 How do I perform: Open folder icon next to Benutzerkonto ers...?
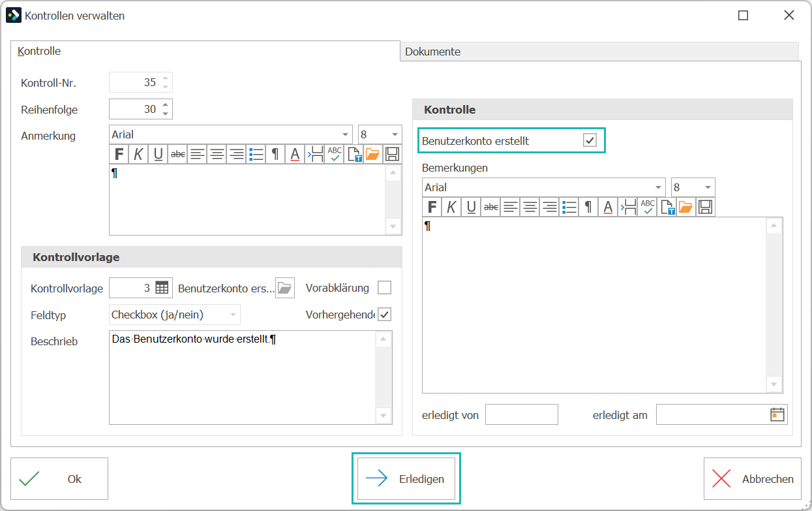pos(285,288)
